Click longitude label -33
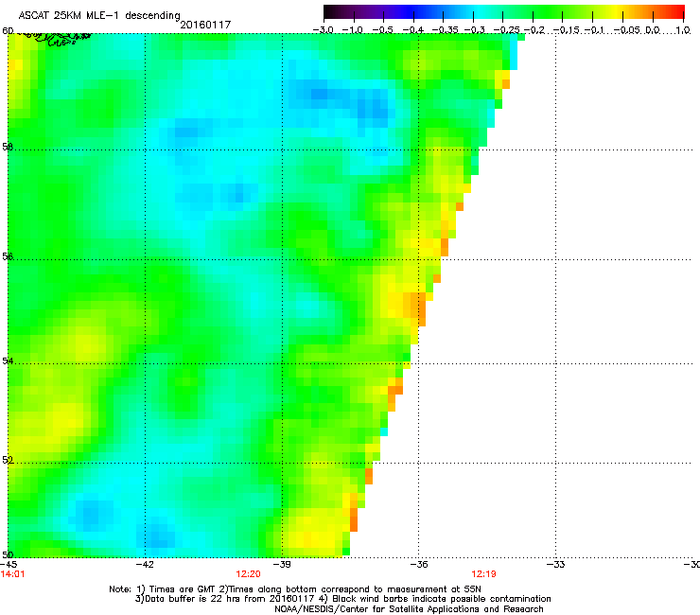This screenshot has height=615, width=700. pos(555,565)
